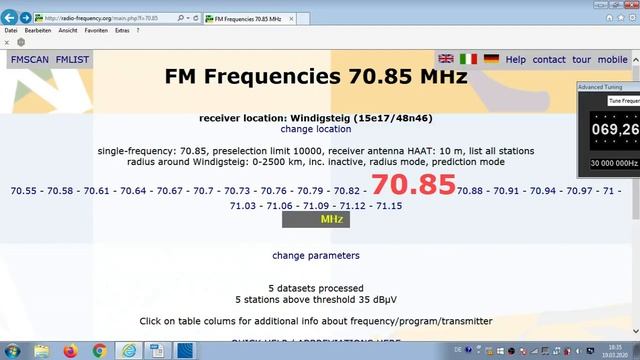Screen dimensions: 640x360
Task: Select frequency 70.82
Action: click(347, 191)
